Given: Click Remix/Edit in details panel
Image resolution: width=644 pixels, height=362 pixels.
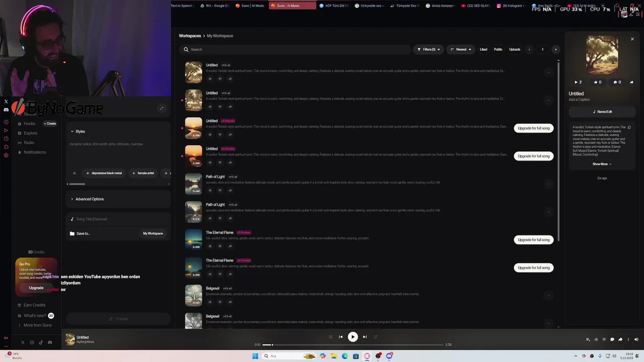Looking at the screenshot, I should click(x=602, y=112).
